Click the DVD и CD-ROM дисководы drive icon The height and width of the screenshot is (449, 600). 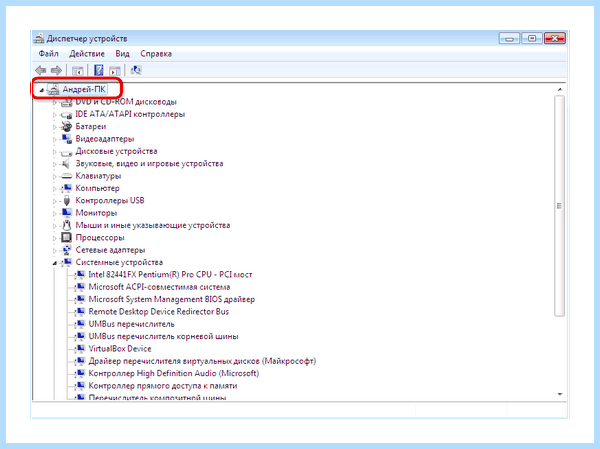tap(67, 102)
